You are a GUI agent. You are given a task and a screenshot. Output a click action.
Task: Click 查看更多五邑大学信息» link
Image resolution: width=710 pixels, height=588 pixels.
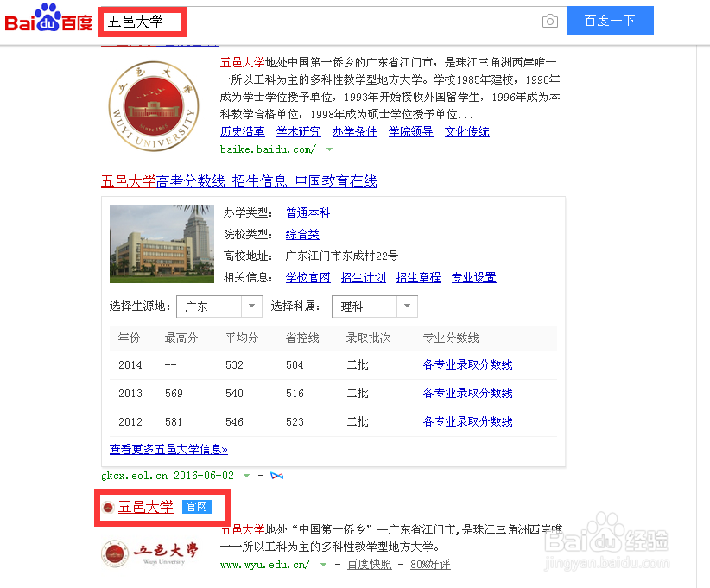168,450
